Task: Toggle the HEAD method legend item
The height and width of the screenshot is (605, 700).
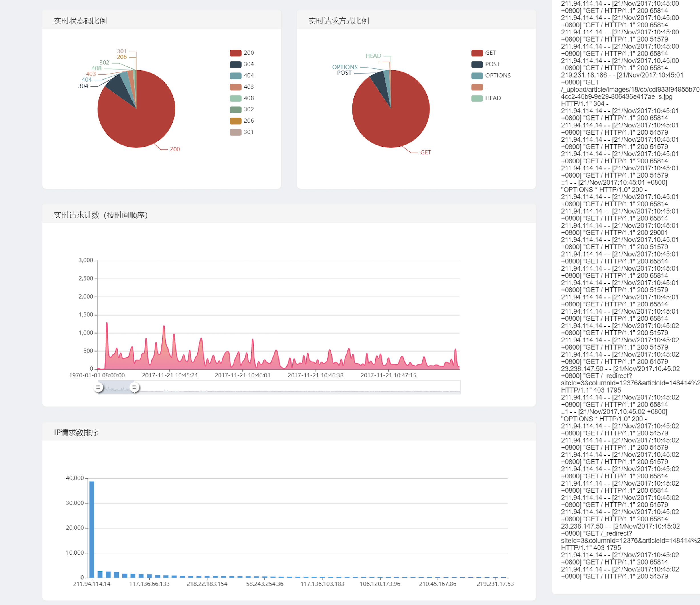Action: [477, 98]
